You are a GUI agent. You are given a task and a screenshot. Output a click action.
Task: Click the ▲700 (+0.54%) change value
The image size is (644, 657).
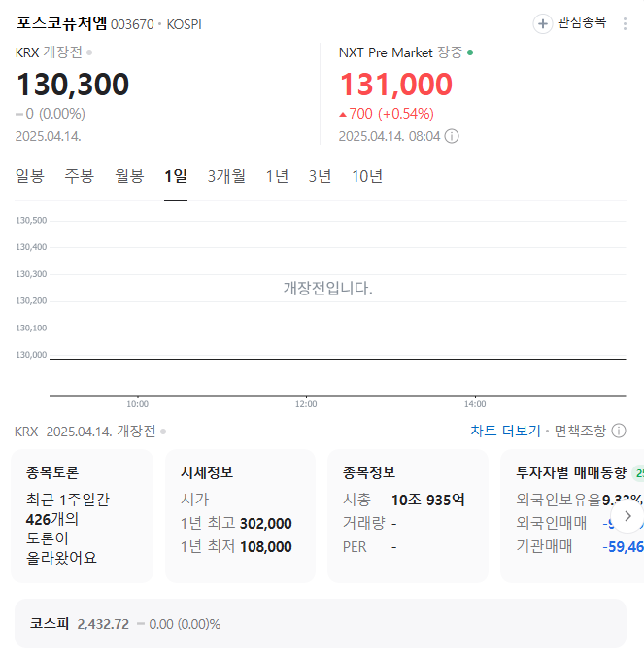[x=387, y=114]
